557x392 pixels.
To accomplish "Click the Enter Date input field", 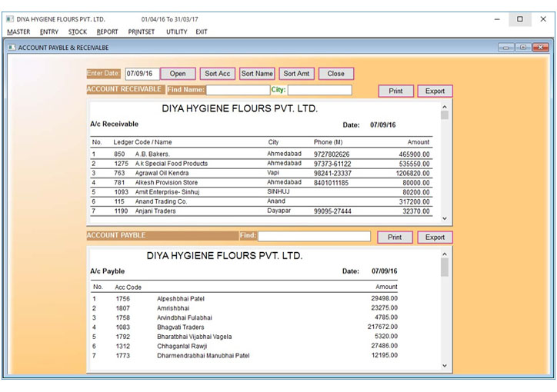I will point(142,74).
